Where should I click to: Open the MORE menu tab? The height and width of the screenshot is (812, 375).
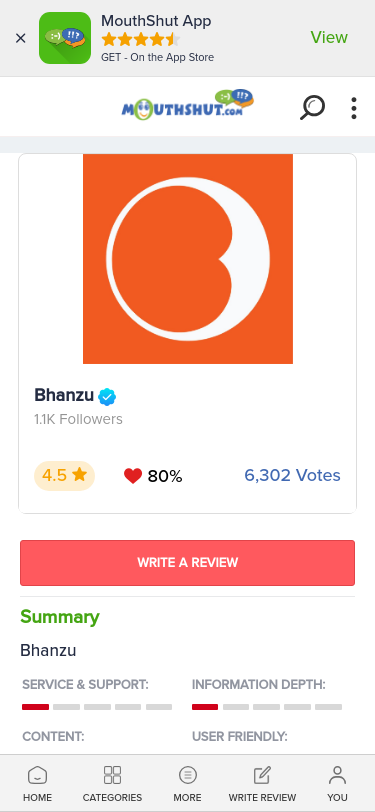click(x=188, y=784)
